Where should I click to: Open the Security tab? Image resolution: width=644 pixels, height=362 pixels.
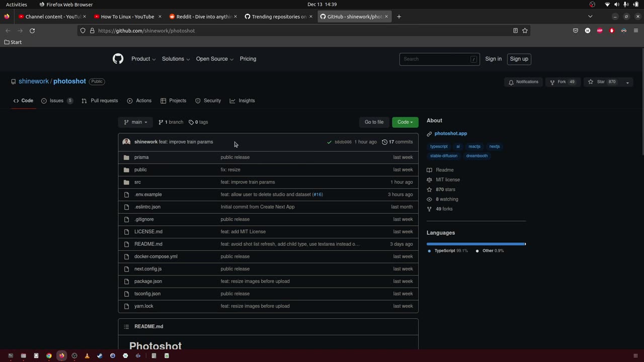(x=208, y=101)
